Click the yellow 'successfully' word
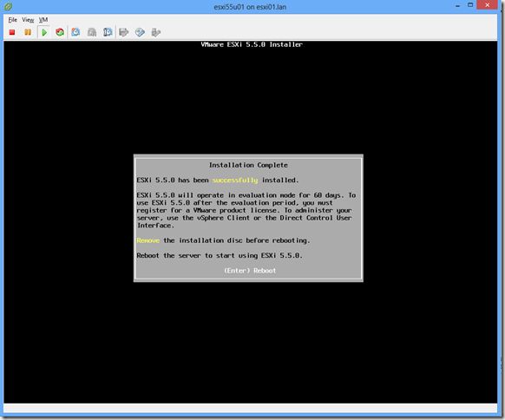The height and width of the screenshot is (420, 505). click(235, 180)
